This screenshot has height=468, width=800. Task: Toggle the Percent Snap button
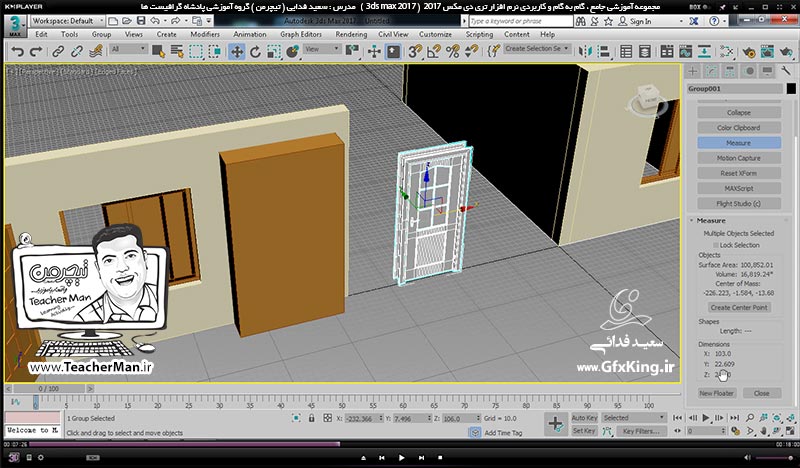coord(453,52)
